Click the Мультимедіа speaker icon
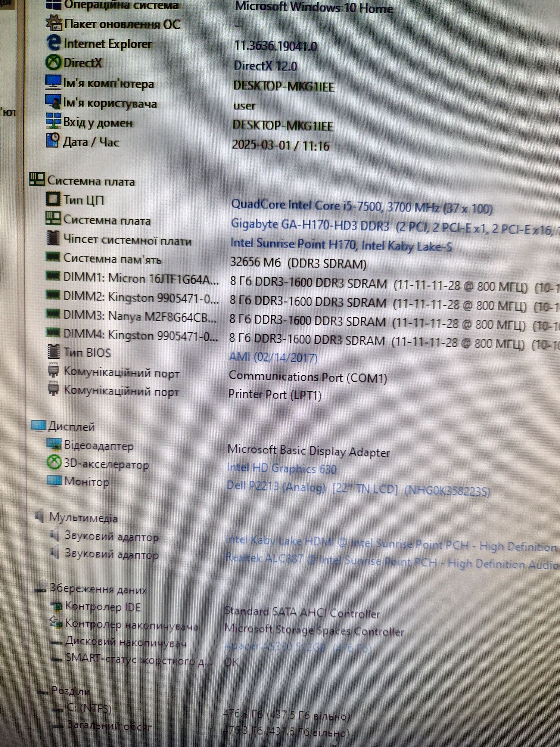560x747 pixels. (39, 516)
